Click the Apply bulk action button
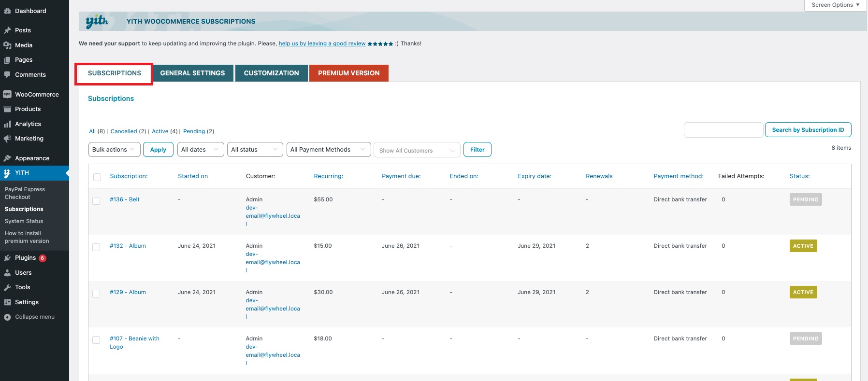This screenshot has height=381, width=868. pyautogui.click(x=158, y=150)
